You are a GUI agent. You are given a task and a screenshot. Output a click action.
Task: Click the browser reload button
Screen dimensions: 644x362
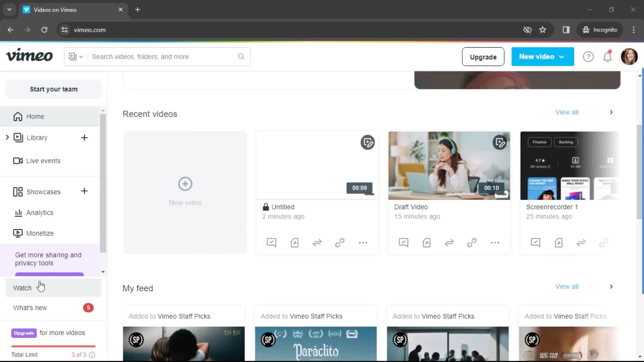click(x=44, y=30)
